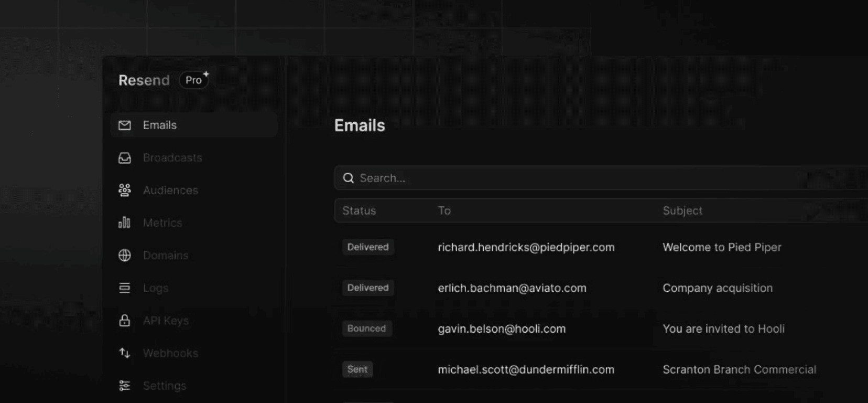This screenshot has height=403, width=868.
Task: Click the Sent status badge
Action: (x=357, y=369)
